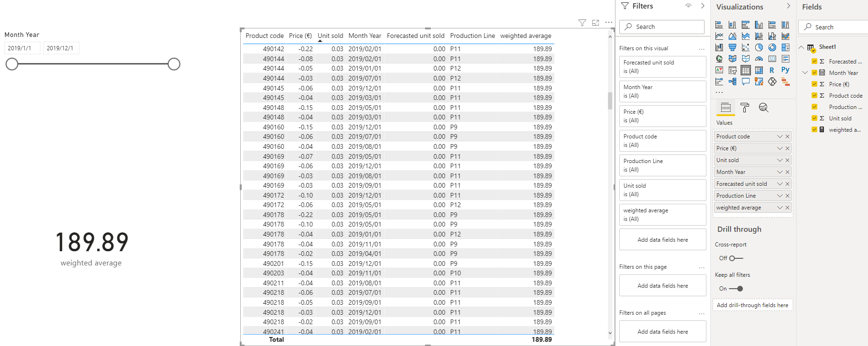The height and width of the screenshot is (346, 868).
Task: Select the donut chart visualization
Action: 772,47
